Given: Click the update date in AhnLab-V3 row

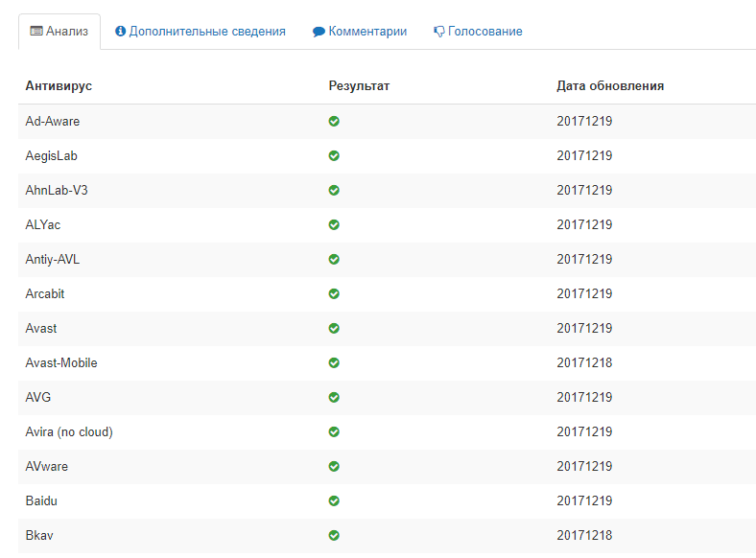Looking at the screenshot, I should [x=584, y=191].
